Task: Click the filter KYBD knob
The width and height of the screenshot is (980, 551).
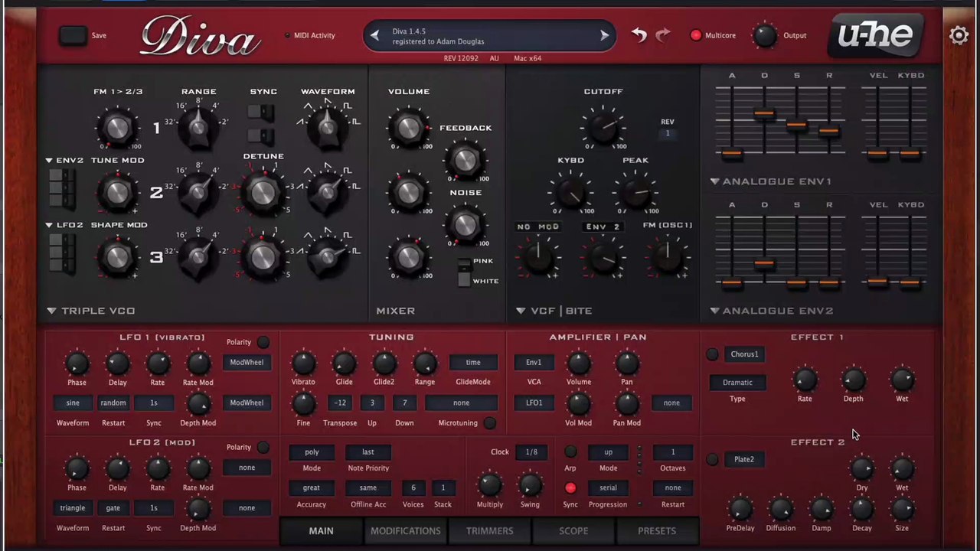Action: tap(570, 191)
